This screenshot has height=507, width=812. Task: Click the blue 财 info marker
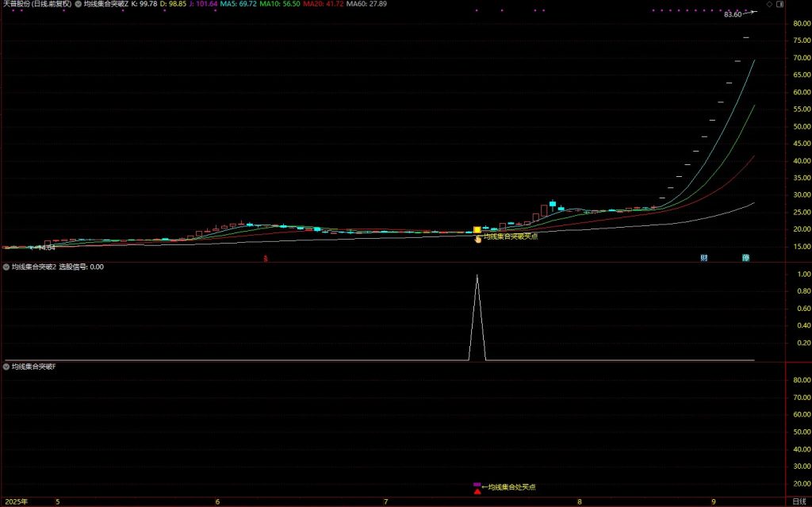click(703, 258)
